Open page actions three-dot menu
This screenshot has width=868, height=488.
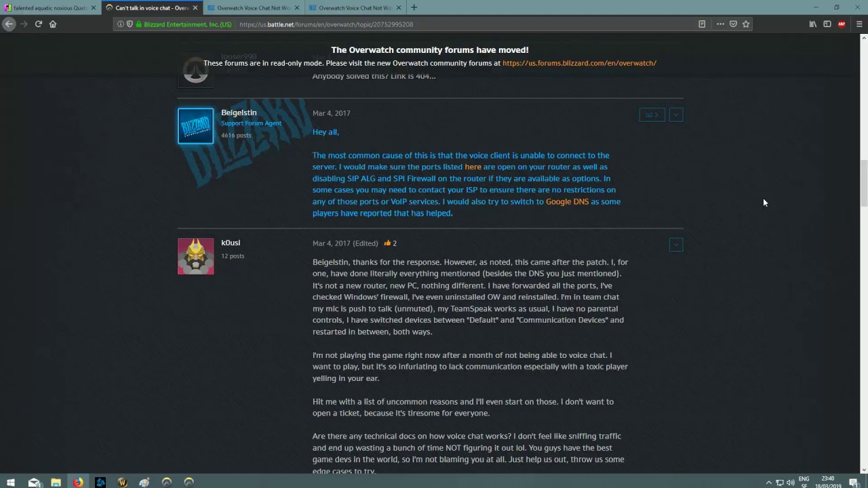720,24
